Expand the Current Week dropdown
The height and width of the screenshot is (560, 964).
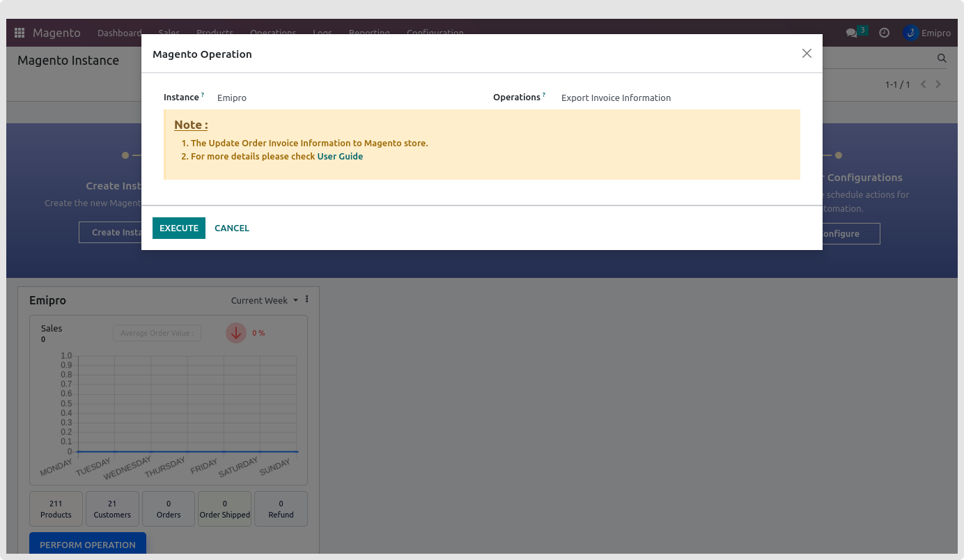point(264,300)
